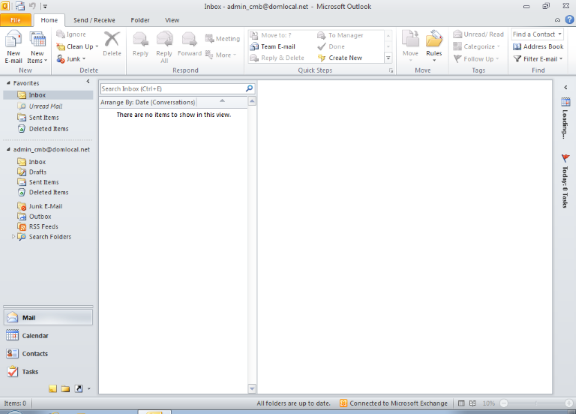Switch to the Home tab

pyautogui.click(x=49, y=20)
